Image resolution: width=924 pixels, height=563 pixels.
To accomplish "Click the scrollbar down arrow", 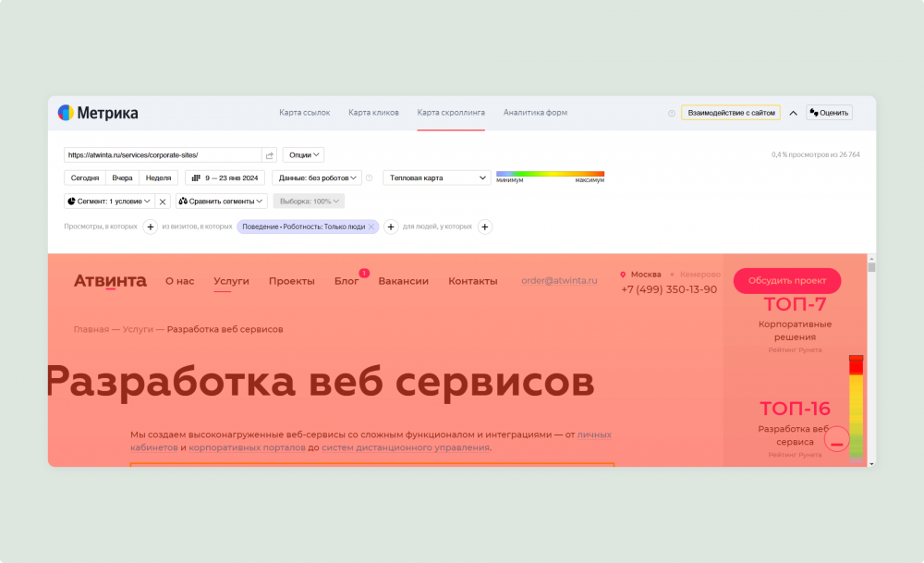I will click(871, 463).
